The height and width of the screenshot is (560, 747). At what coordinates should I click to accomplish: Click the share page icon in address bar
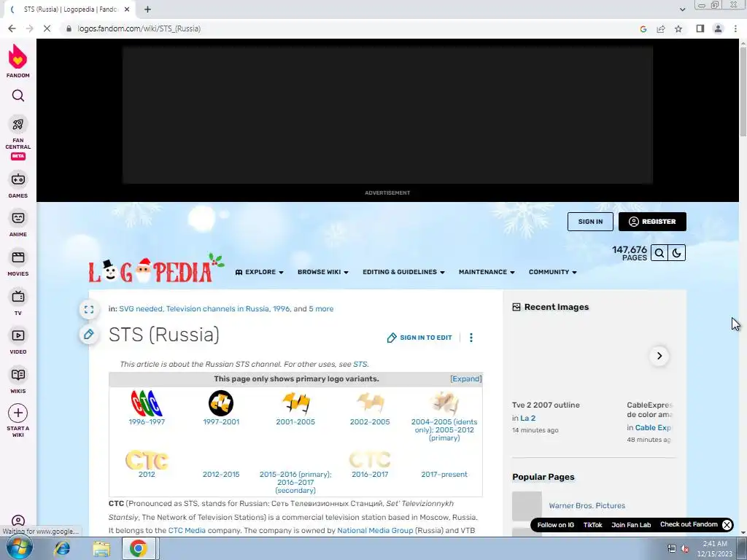(661, 29)
